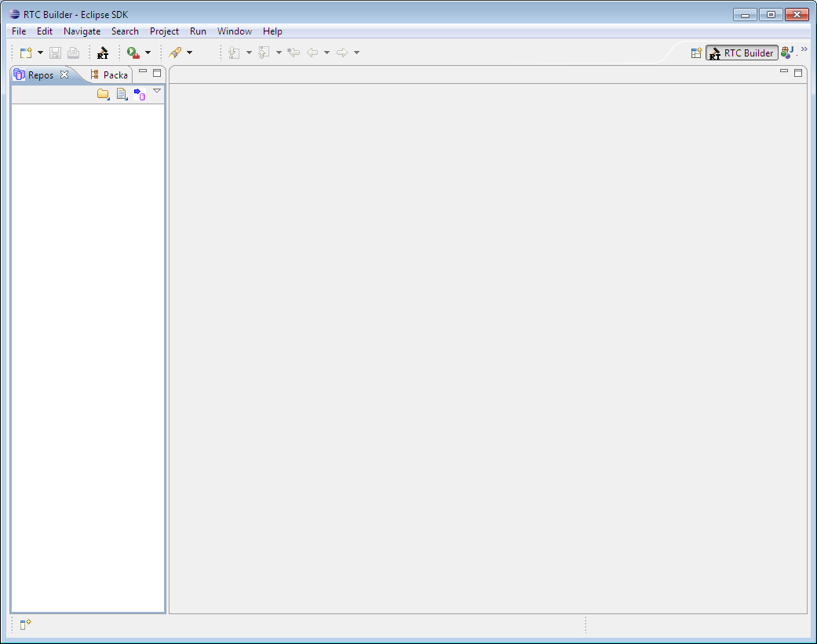Open the New wizard dropdown arrow
The image size is (817, 644).
pos(40,53)
